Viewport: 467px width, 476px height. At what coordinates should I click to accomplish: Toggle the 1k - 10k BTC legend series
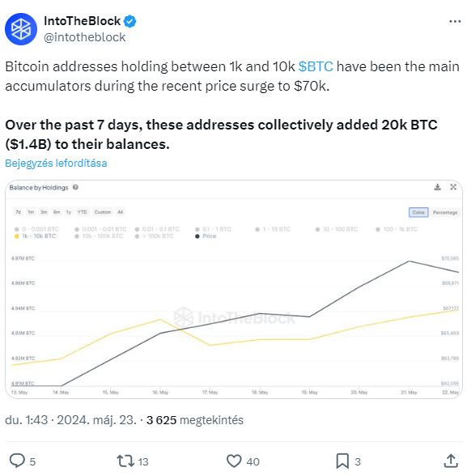pyautogui.click(x=35, y=236)
